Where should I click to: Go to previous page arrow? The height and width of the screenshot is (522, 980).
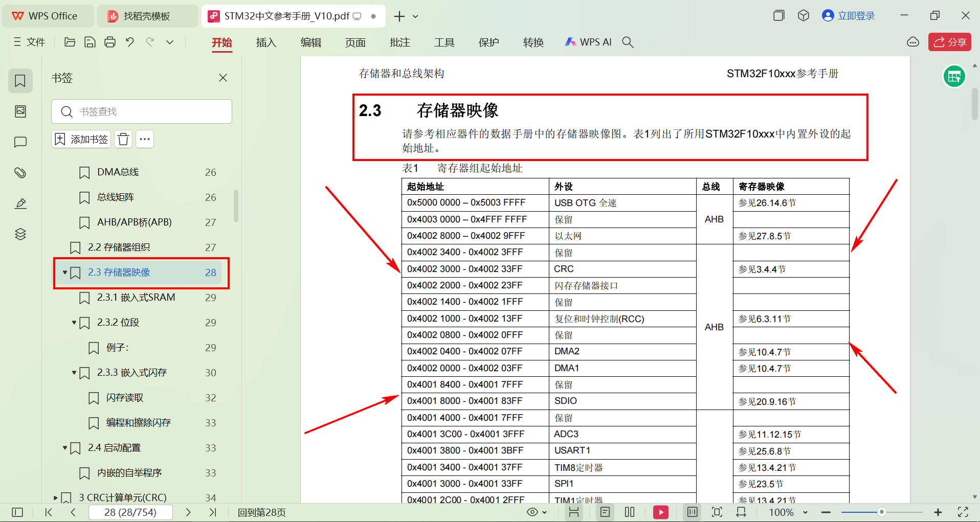73,512
